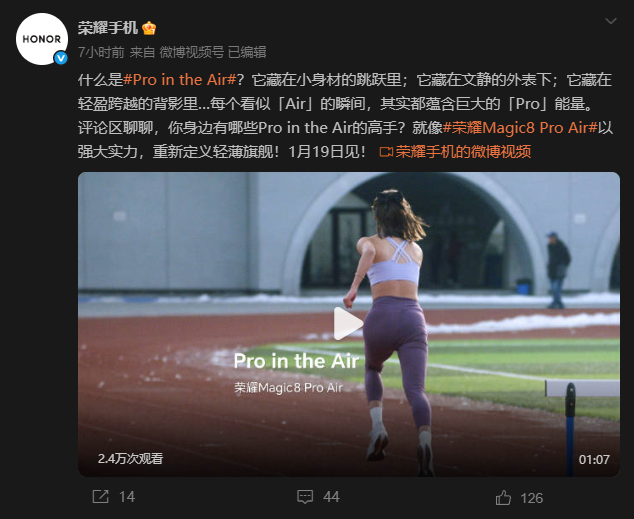The image size is (634, 519).
Task: Click the comment count 44
Action: tap(331, 497)
